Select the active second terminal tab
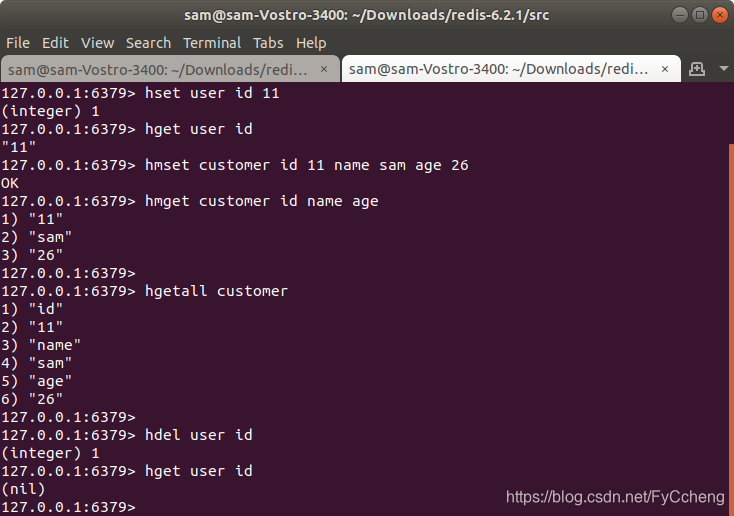Screen dimensions: 734x516 click(x=511, y=69)
